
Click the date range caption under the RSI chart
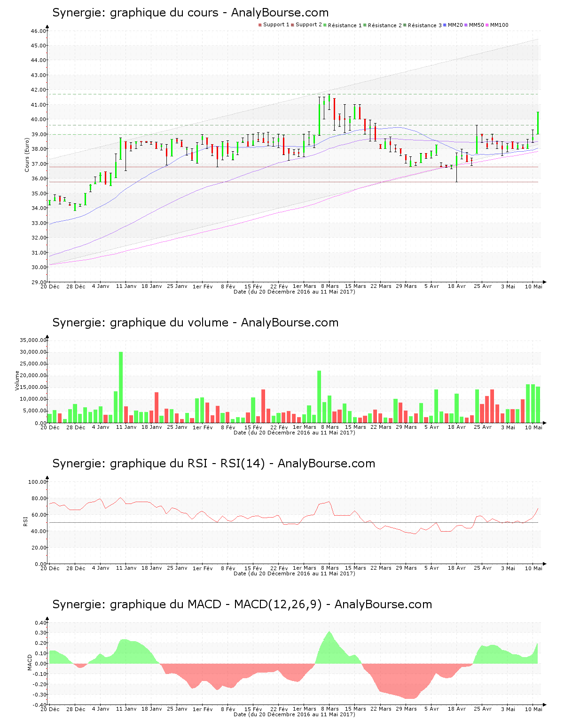(294, 573)
